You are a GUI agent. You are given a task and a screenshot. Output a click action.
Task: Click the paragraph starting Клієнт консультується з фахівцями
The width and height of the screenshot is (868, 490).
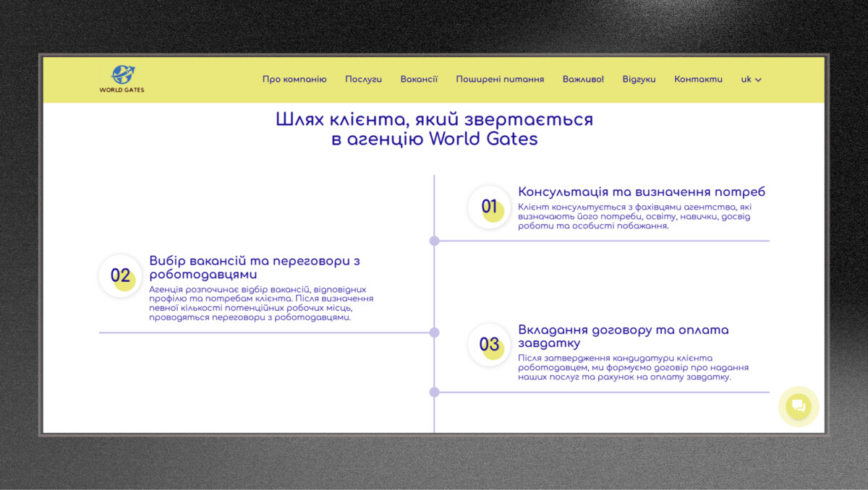[x=634, y=216]
